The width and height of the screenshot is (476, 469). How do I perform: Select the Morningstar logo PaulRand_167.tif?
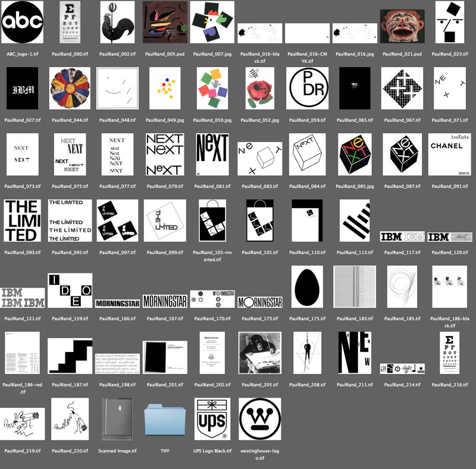click(x=165, y=301)
